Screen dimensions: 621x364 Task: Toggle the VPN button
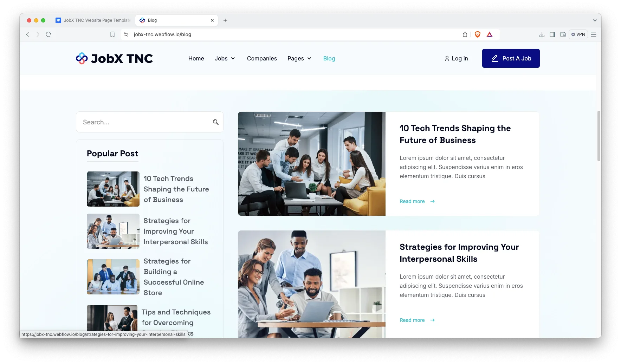pyautogui.click(x=578, y=34)
